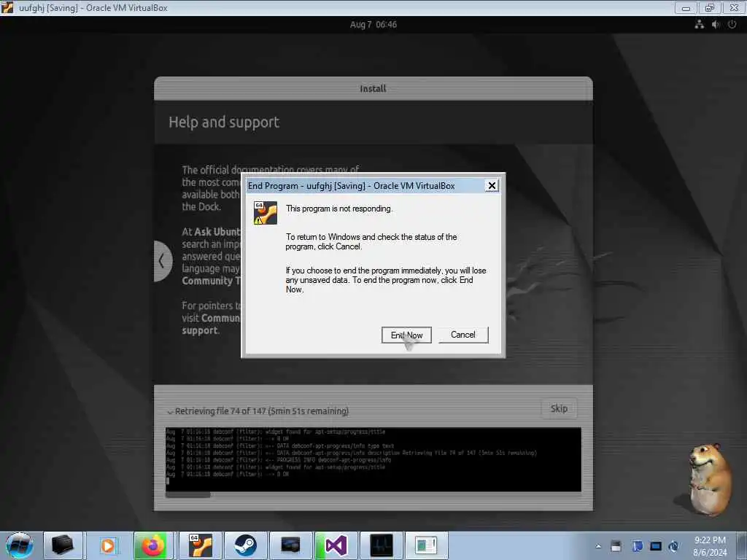Viewport: 747px width, 560px height.
Task: Click the hamster desktop mascot
Action: point(709,479)
